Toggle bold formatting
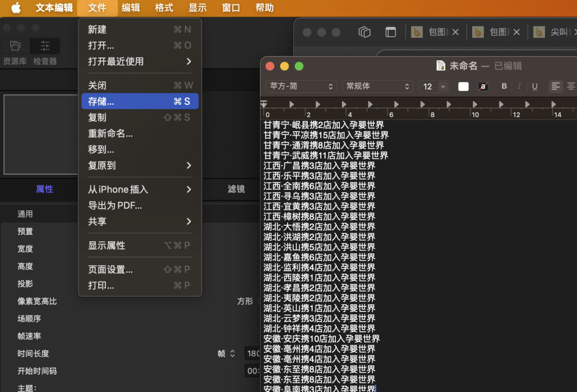 [504, 86]
